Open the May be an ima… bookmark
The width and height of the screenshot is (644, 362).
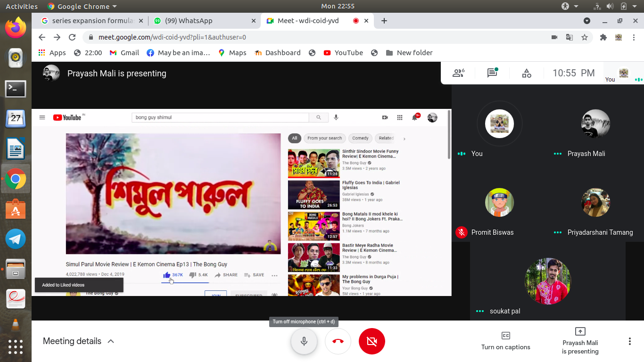pos(179,53)
